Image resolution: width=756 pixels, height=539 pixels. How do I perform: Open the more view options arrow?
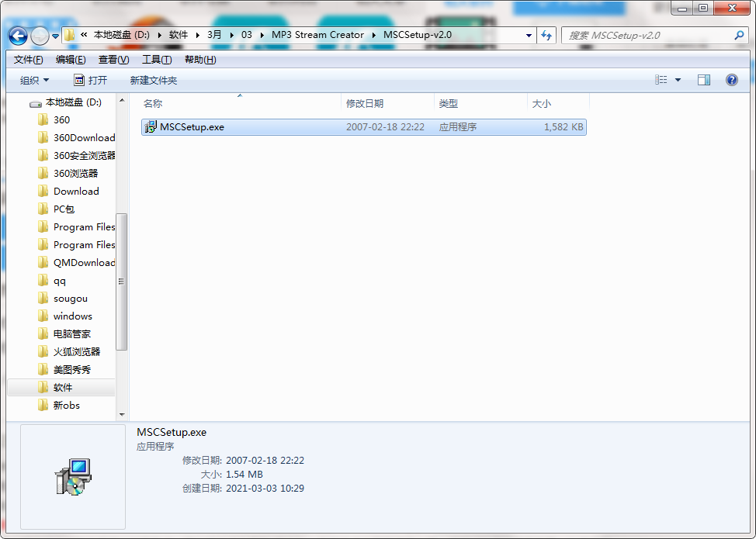click(x=678, y=80)
